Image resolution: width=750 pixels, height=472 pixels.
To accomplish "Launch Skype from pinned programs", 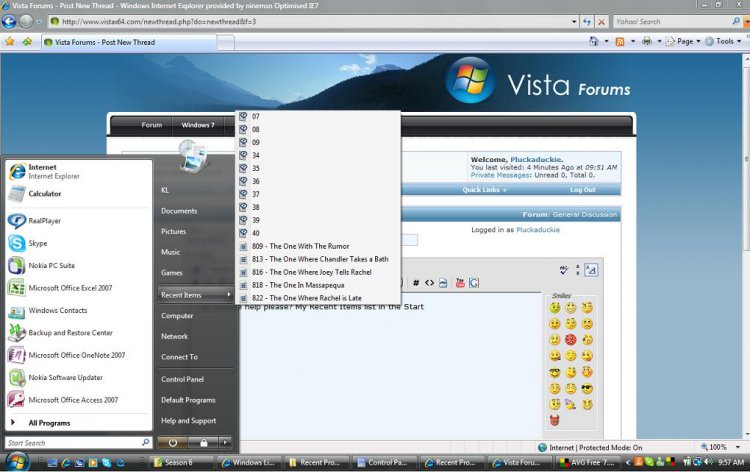I will (x=79, y=243).
